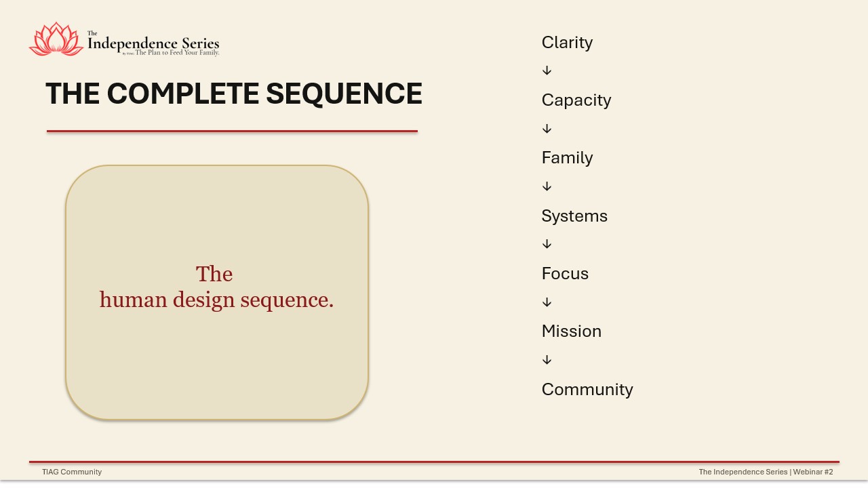Click the arrow below Focus
The image size is (868, 488).
[x=547, y=302]
